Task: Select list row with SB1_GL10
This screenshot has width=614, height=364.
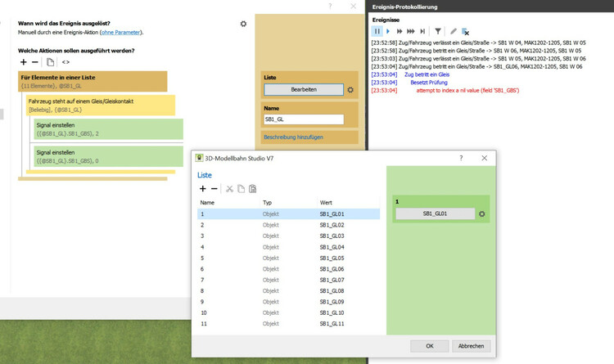Action: click(289, 313)
